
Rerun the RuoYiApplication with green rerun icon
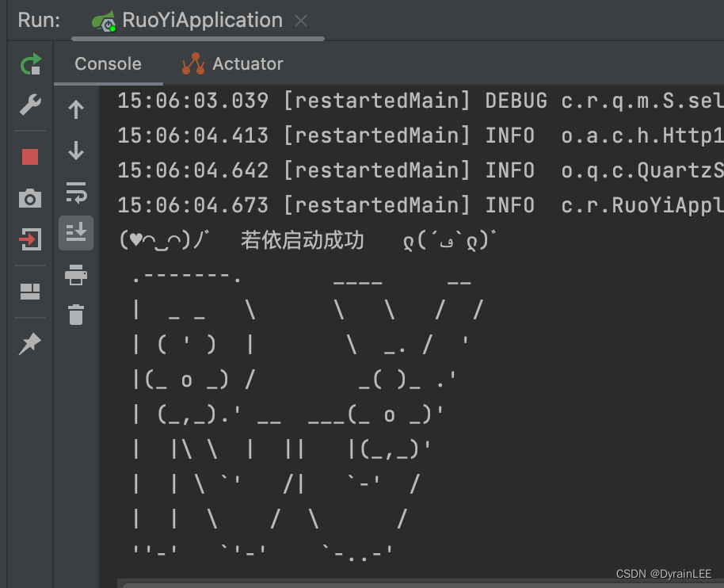pyautogui.click(x=30, y=64)
